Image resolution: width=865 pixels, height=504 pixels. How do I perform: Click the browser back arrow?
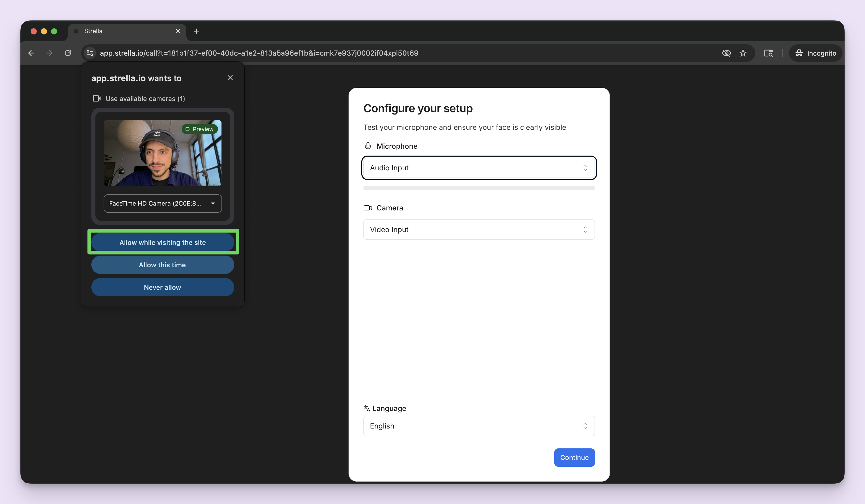coord(31,53)
